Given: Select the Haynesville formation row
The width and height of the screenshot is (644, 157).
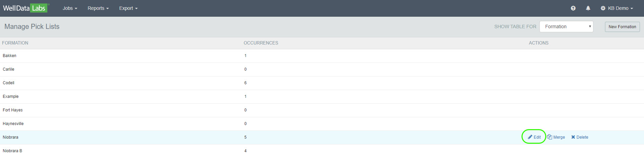Looking at the screenshot, I should click(13, 124).
